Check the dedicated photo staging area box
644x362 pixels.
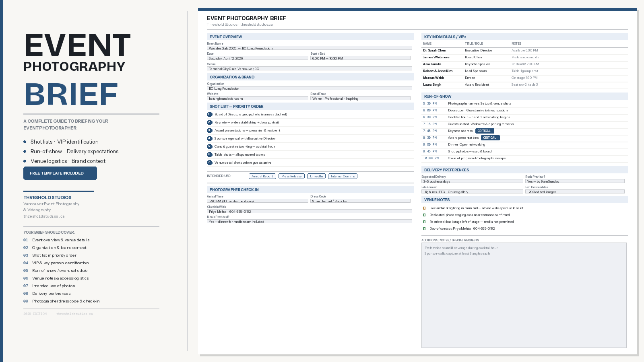[x=424, y=215]
